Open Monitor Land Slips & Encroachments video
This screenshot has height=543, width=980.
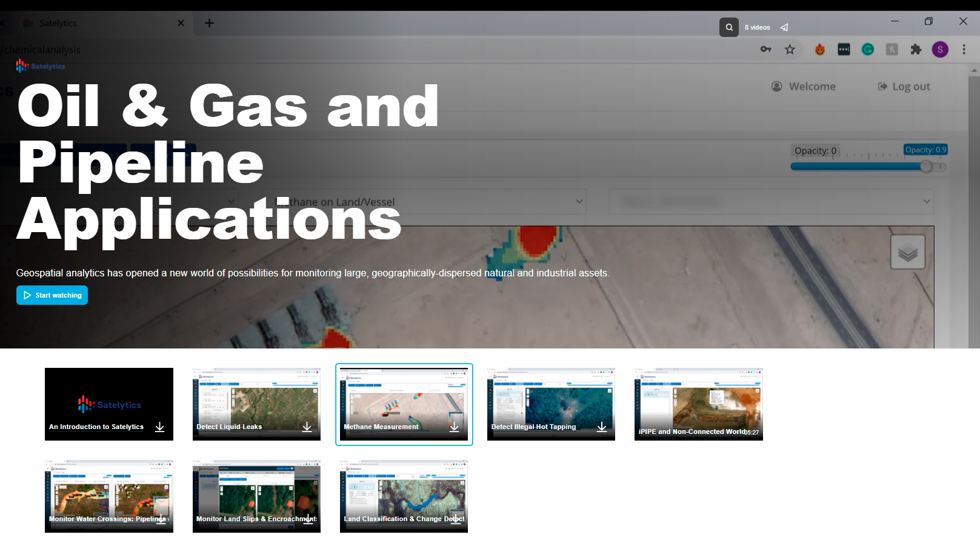point(256,496)
